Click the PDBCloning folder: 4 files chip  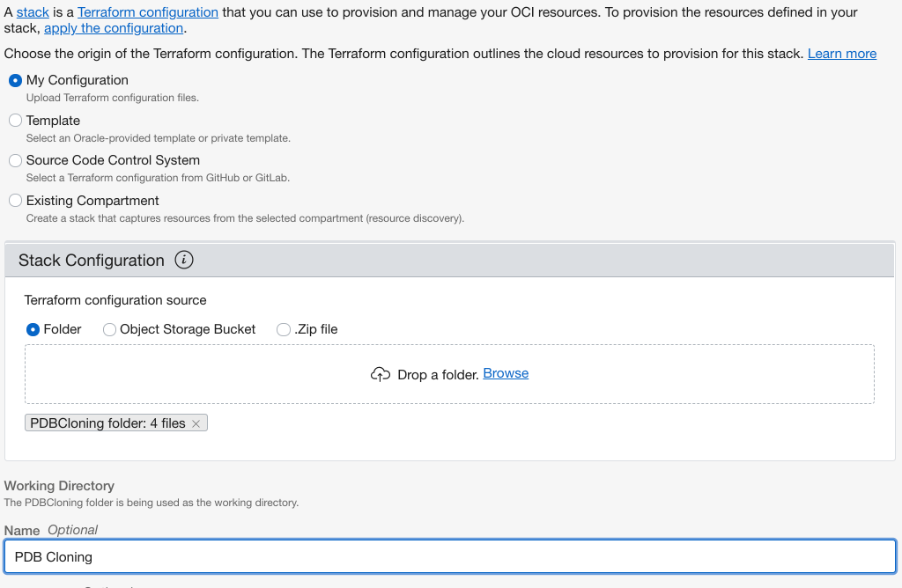107,423
